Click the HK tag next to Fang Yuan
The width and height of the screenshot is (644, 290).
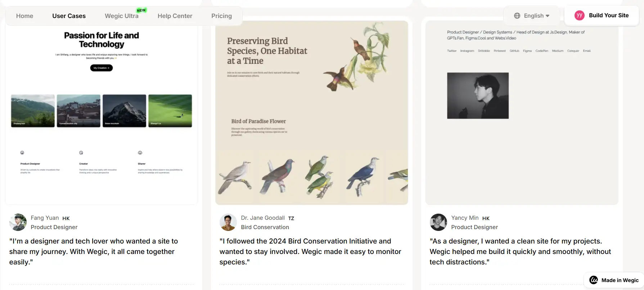pyautogui.click(x=66, y=218)
